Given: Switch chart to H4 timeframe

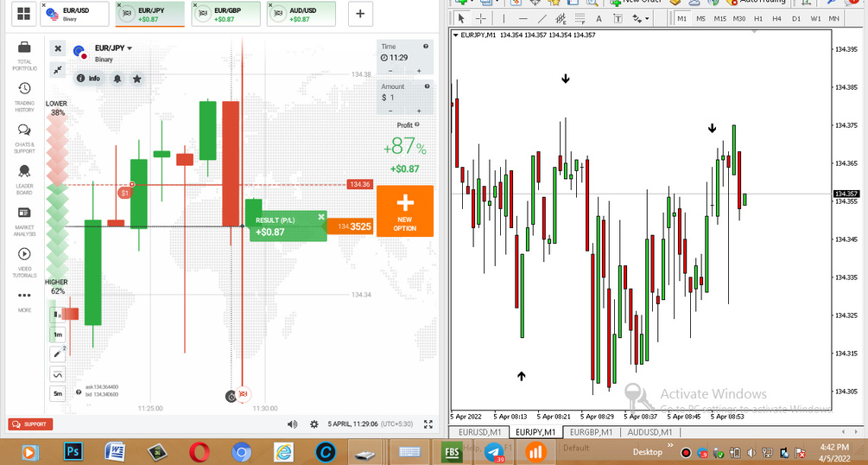Looking at the screenshot, I should coord(777,18).
